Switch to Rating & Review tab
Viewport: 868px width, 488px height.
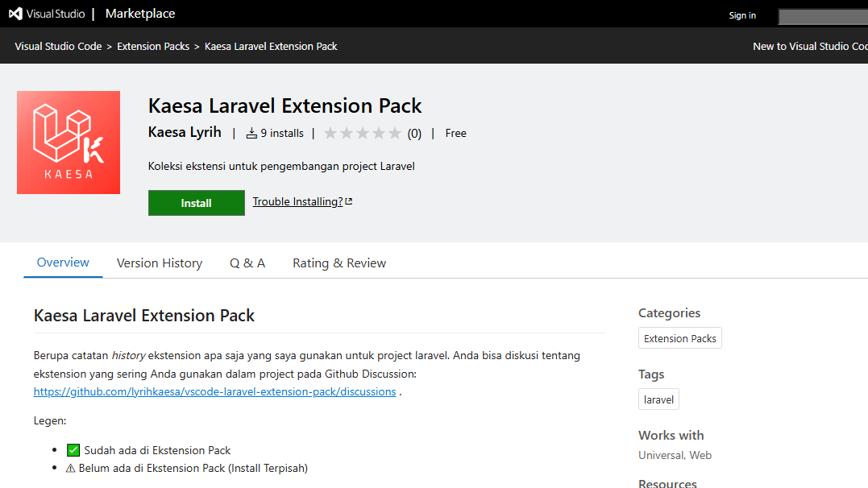point(339,263)
